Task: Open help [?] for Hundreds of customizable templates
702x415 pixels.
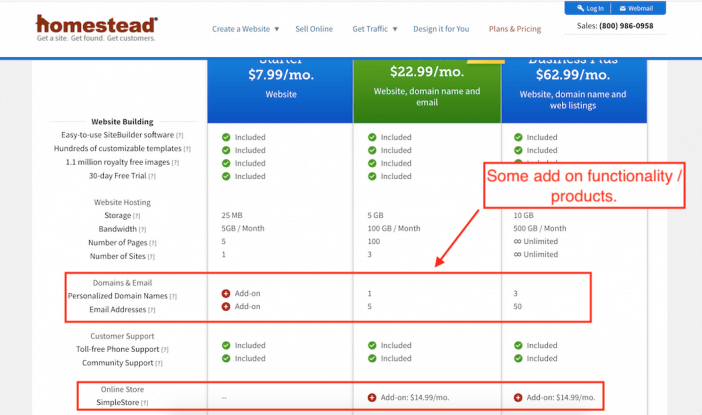Action: click(187, 149)
